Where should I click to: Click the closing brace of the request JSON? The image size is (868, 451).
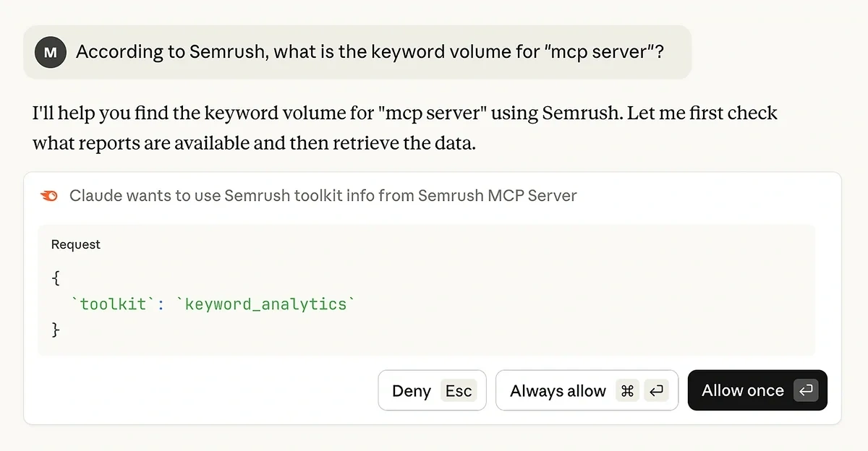pyautogui.click(x=56, y=330)
